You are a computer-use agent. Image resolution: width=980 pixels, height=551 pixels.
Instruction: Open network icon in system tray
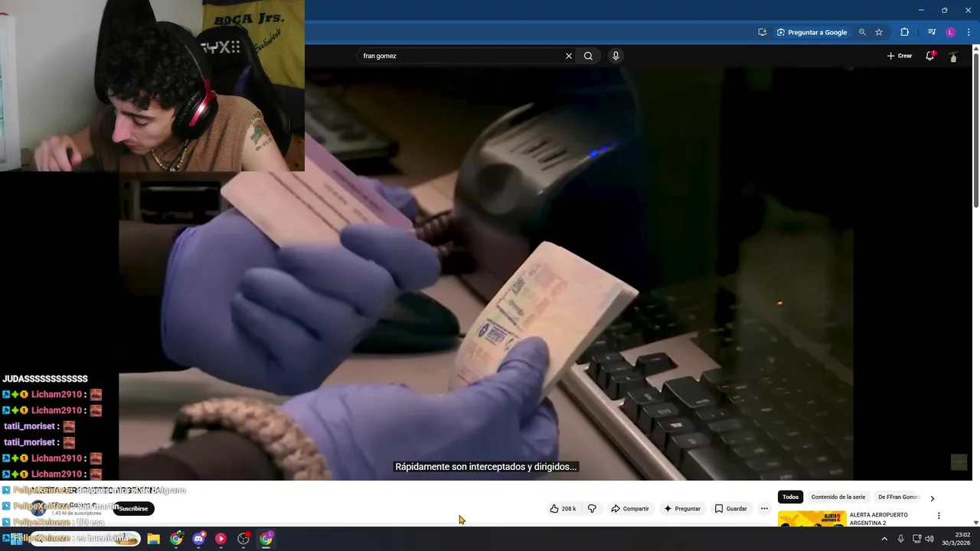click(916, 539)
